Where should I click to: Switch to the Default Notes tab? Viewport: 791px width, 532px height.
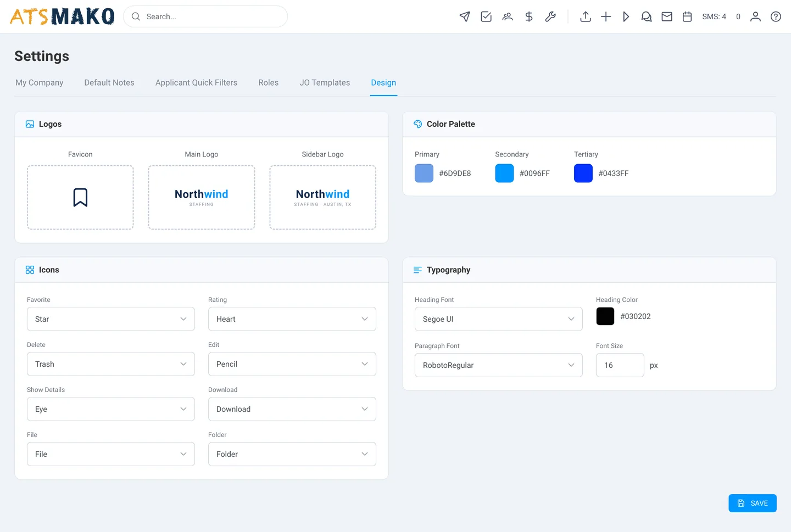click(109, 82)
